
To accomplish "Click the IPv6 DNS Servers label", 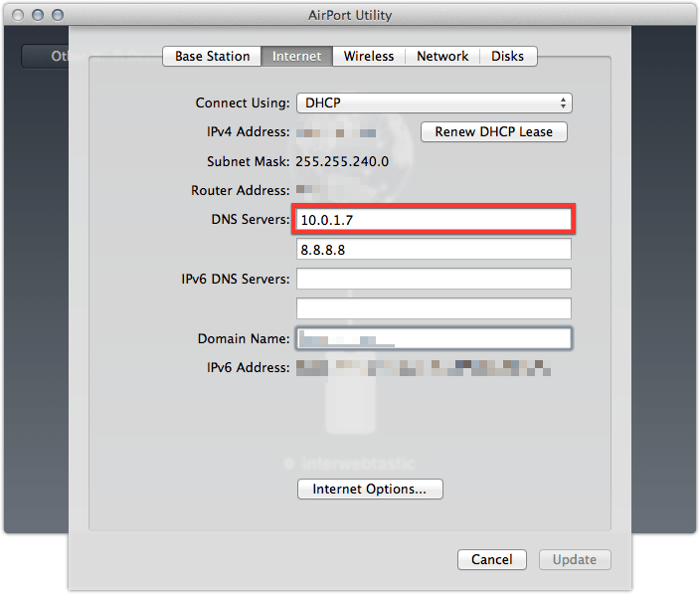I will (236, 280).
